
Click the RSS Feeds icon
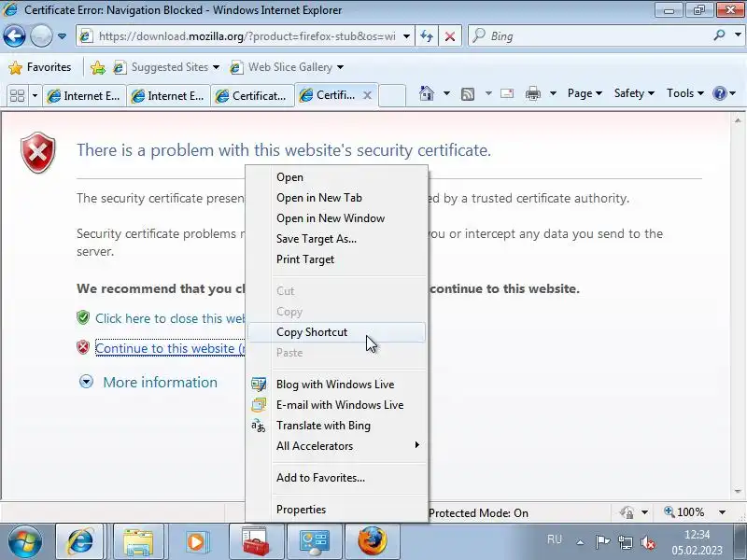468,94
